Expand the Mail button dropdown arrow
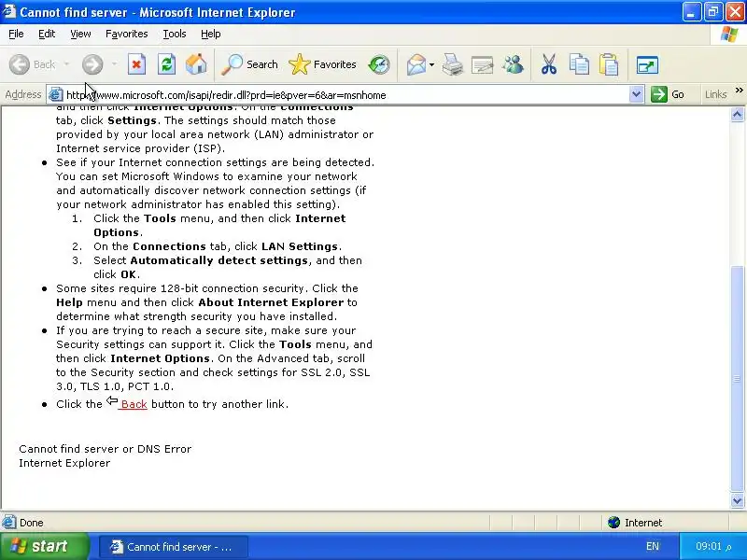 click(x=431, y=64)
